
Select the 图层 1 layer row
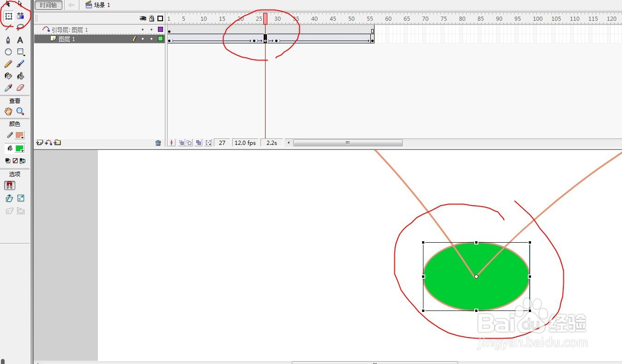click(x=99, y=39)
